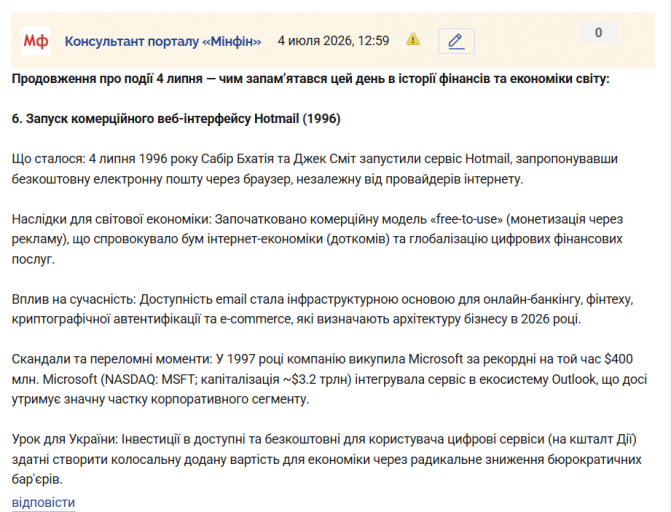The image size is (671, 512).
Task: Click the paragraph starting Вплив на сучасність
Action: [322, 309]
